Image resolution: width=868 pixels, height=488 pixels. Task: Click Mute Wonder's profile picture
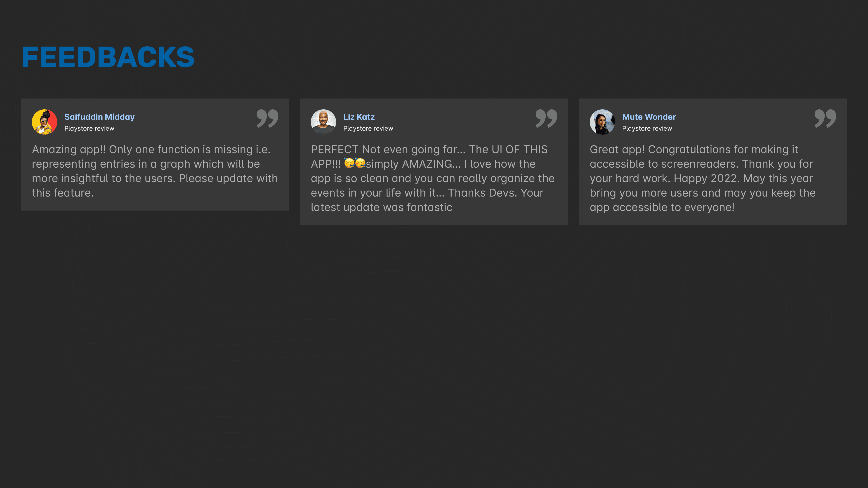(x=602, y=122)
